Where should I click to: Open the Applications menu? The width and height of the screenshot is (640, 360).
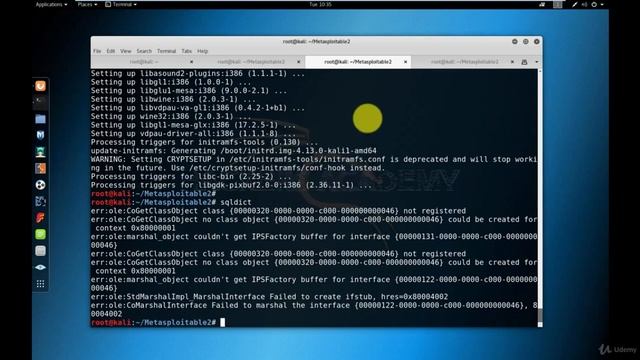(51, 4)
